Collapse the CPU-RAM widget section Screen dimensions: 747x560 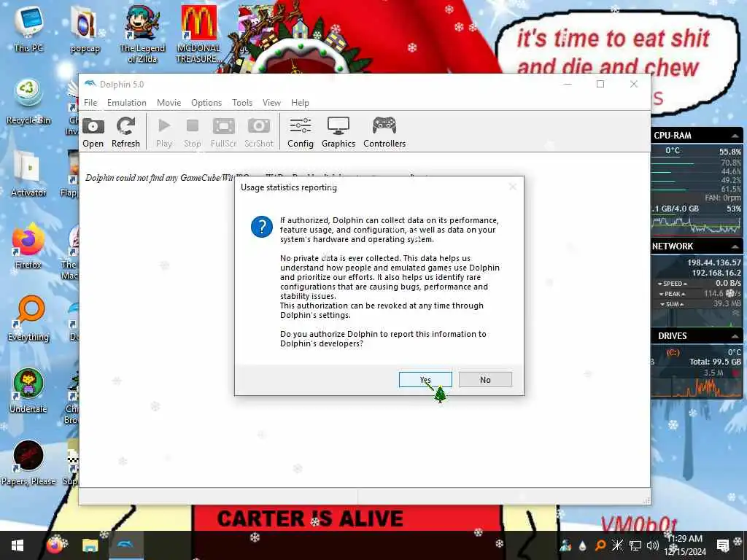tap(735, 136)
